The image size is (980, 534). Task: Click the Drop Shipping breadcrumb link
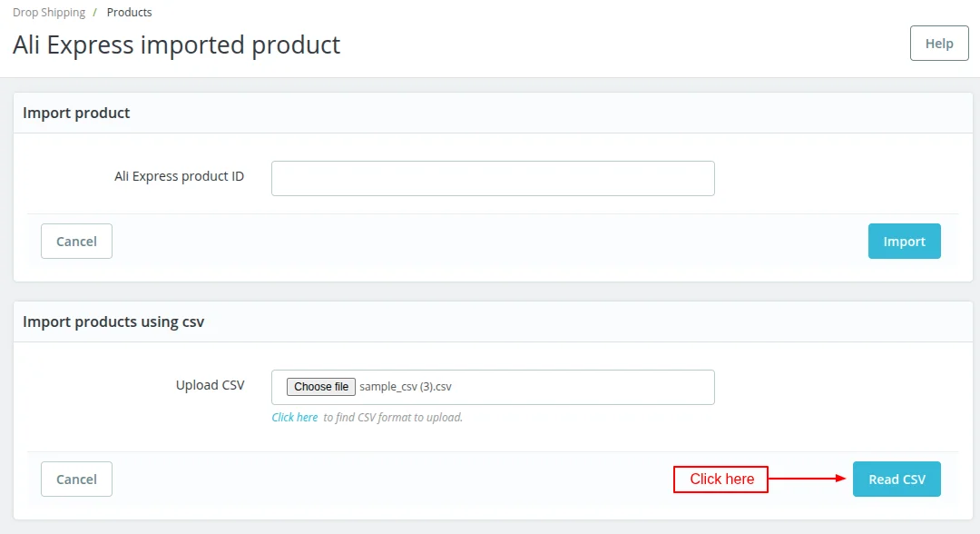click(x=49, y=13)
